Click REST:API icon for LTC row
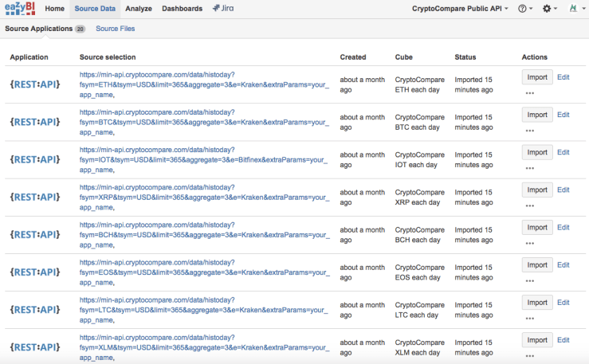Screen dimensions: 589x364 click(x=34, y=309)
